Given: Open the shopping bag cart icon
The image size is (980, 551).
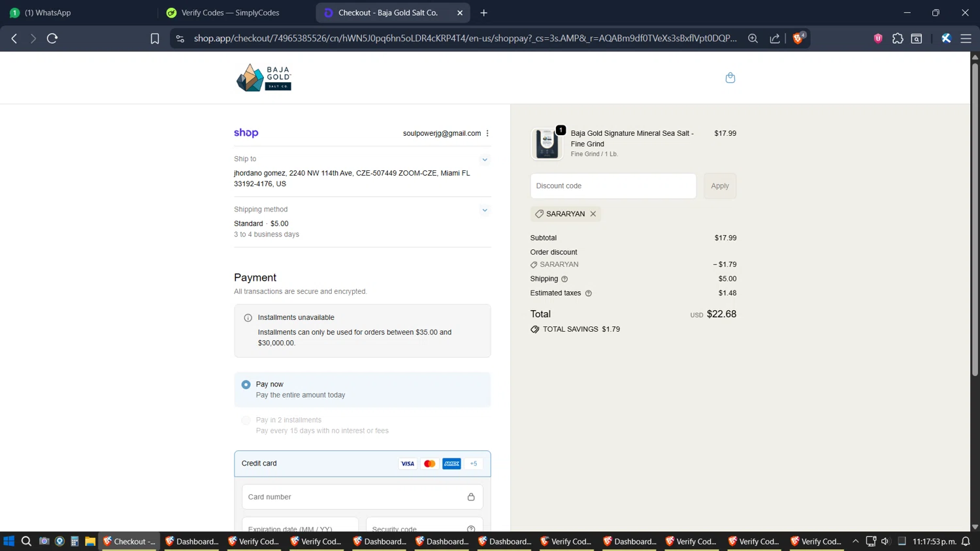Looking at the screenshot, I should click(x=730, y=78).
